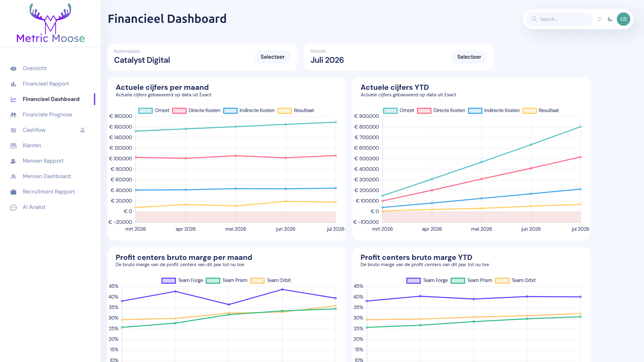The height and width of the screenshot is (362, 644).
Task: Click the Financieel Rapport bar chart icon
Action: tap(13, 84)
